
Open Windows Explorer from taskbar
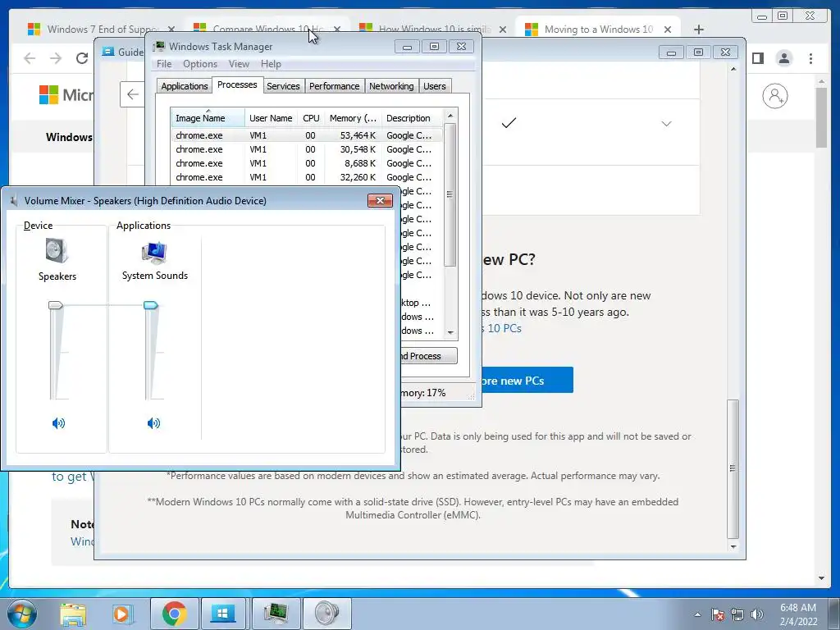73,614
